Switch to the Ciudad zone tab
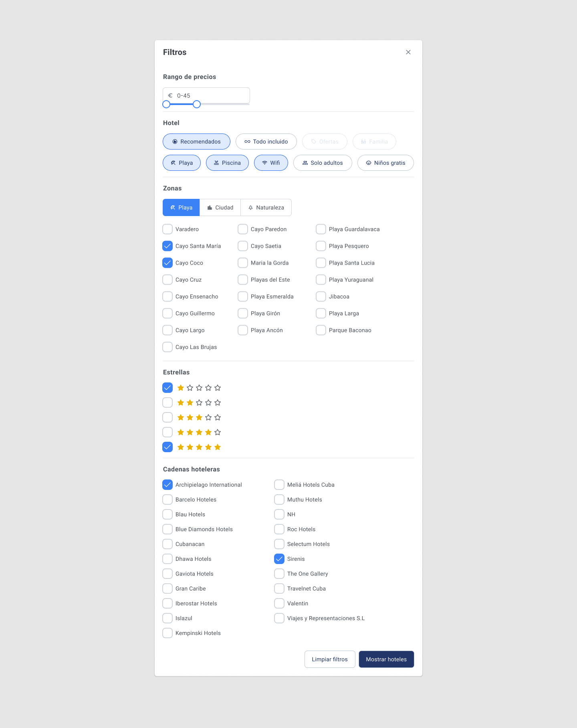The image size is (577, 728). [220, 208]
